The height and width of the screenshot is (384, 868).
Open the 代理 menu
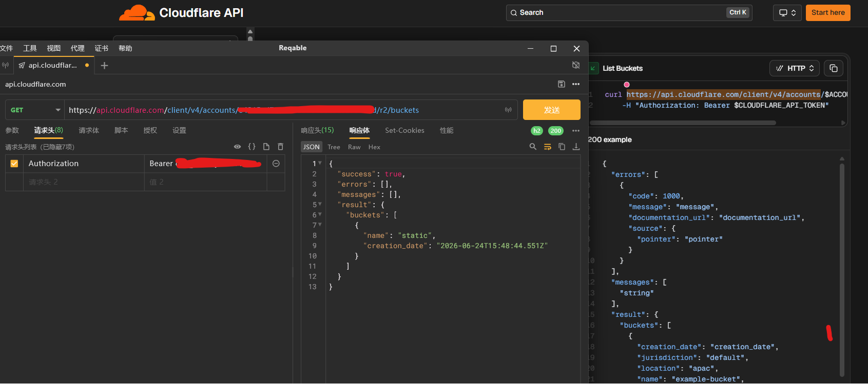pos(78,48)
